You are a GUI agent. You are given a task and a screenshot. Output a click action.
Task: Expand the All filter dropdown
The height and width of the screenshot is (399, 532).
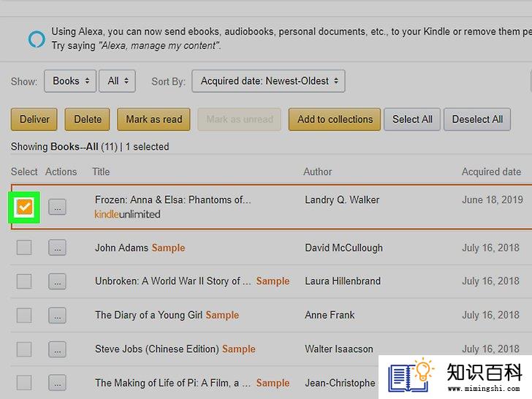(x=117, y=81)
